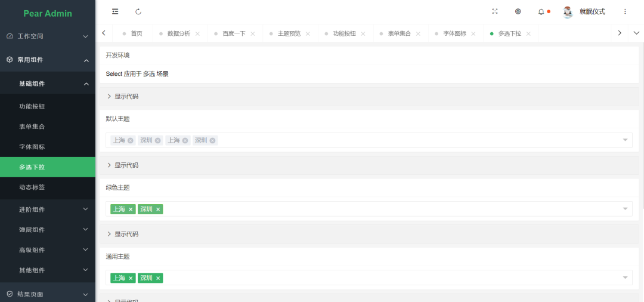644x302 pixels.
Task: Click the 'Select 应用于 多选 场景' text
Action: 137,74
